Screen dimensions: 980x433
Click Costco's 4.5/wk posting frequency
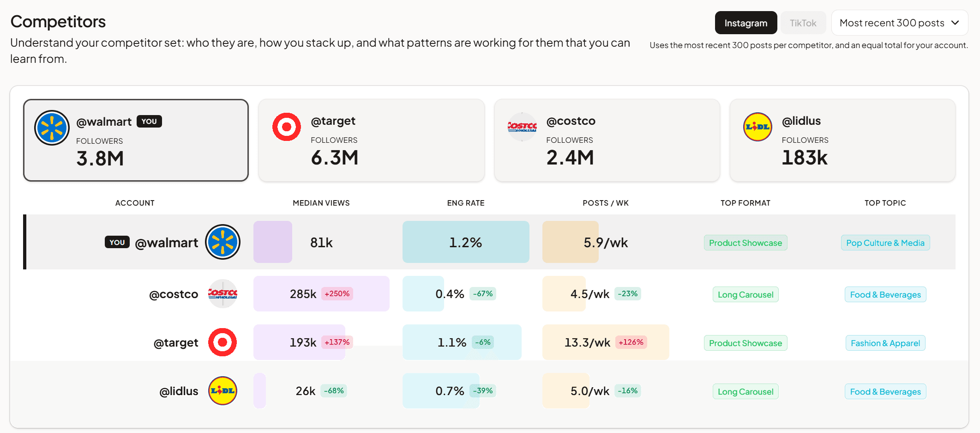[x=590, y=294]
